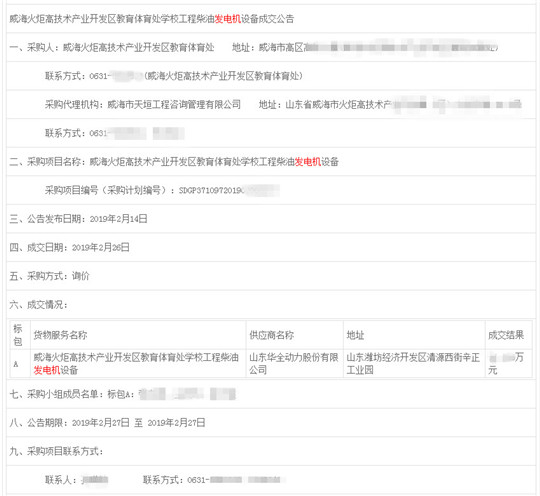Select the 一、采购人 line text
Screen dimensions: 540x496
112,47
